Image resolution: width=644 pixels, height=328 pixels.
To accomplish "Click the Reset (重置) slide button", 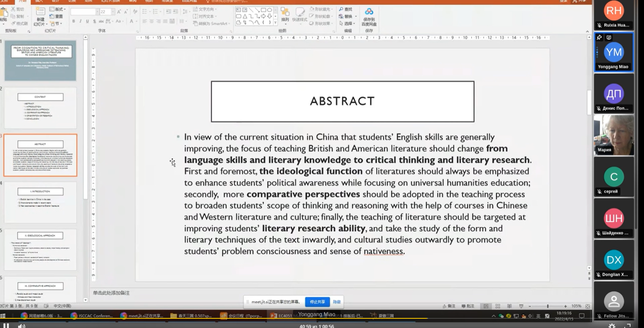I will tap(56, 17).
